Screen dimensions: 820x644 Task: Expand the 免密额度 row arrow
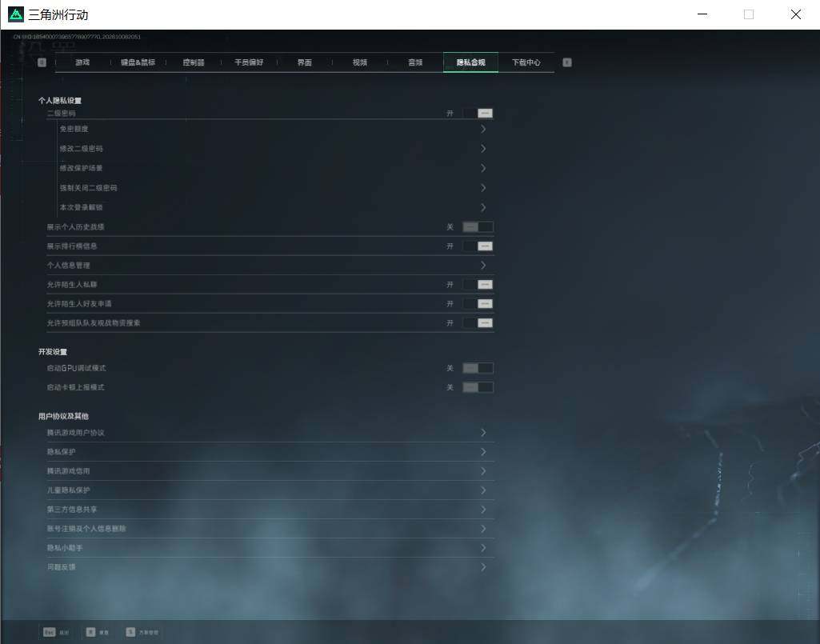[x=483, y=130]
